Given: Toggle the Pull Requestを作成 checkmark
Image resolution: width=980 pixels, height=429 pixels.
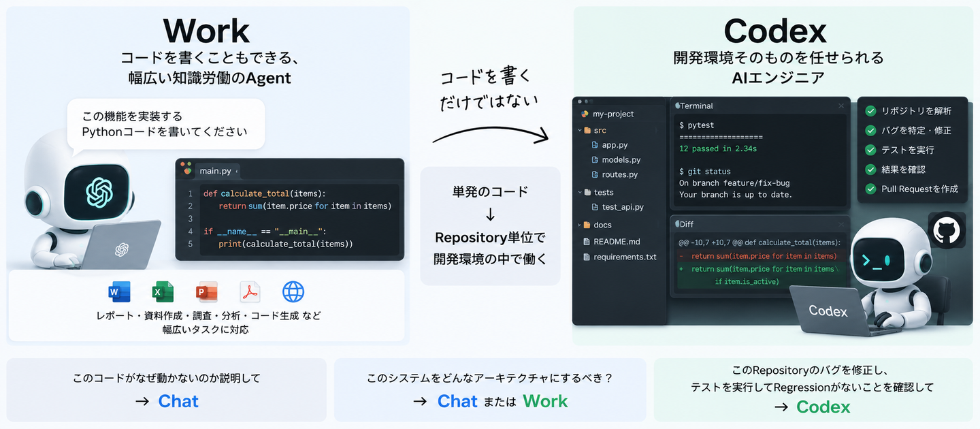Looking at the screenshot, I should 870,189.
